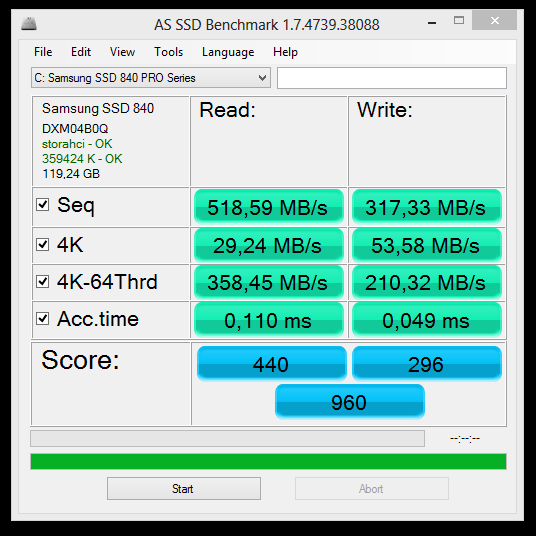Viewport: 536px width, 536px height.
Task: Click the 359424 K - OK alignment status
Action: tap(82, 159)
